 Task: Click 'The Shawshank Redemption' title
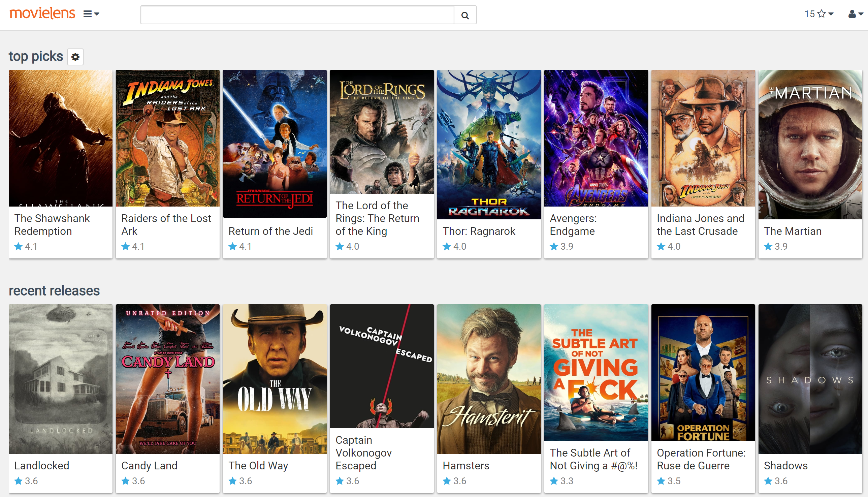[x=52, y=225]
